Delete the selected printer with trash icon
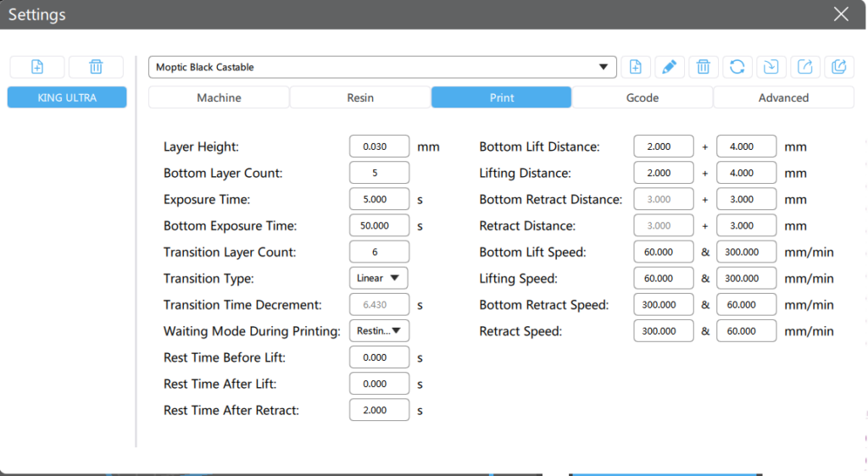This screenshot has width=868, height=476. pos(96,67)
